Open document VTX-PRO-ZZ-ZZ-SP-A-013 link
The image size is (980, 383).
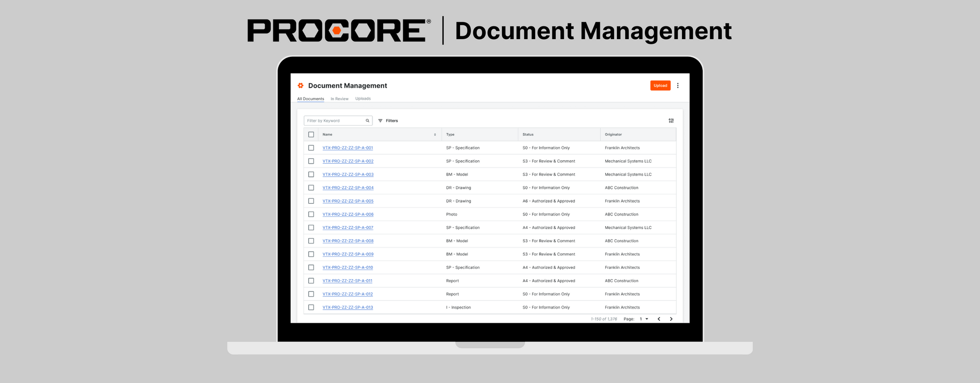[348, 307]
